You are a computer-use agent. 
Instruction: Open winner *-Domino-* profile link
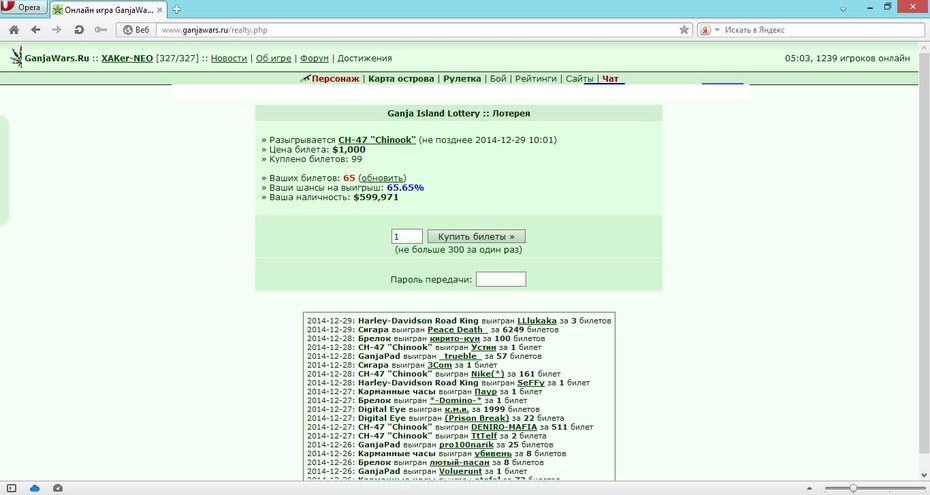(x=456, y=401)
